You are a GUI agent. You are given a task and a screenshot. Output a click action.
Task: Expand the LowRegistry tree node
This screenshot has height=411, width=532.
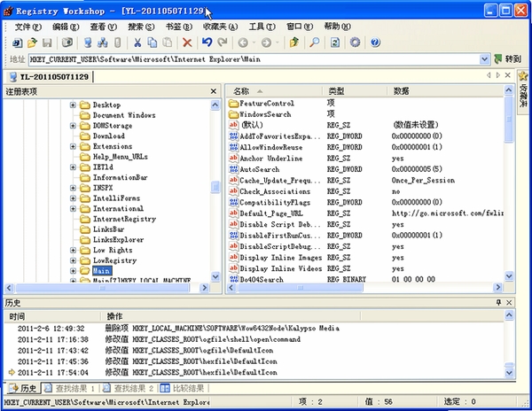73,260
